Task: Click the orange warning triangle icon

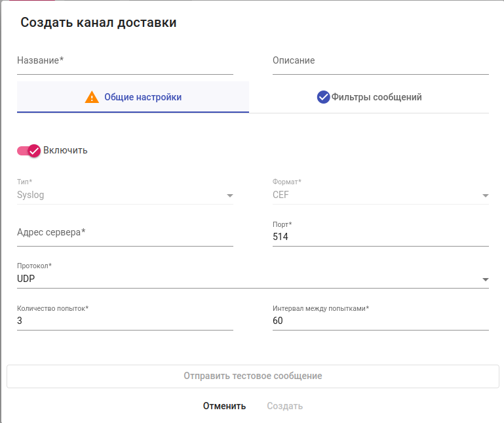Action: click(x=92, y=97)
